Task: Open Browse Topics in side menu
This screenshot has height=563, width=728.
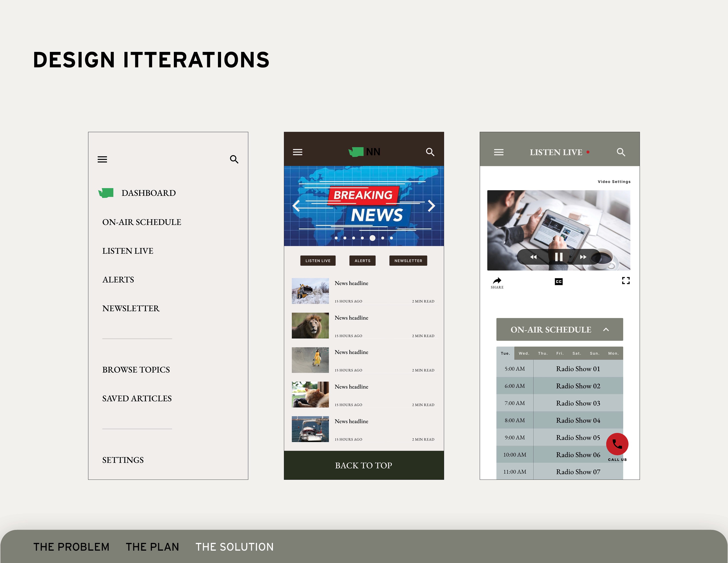Action: pos(136,370)
